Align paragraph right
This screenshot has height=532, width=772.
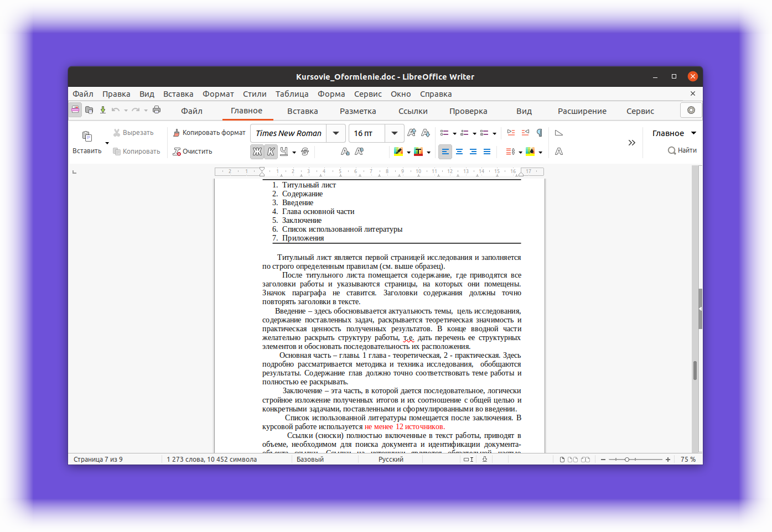tap(473, 152)
